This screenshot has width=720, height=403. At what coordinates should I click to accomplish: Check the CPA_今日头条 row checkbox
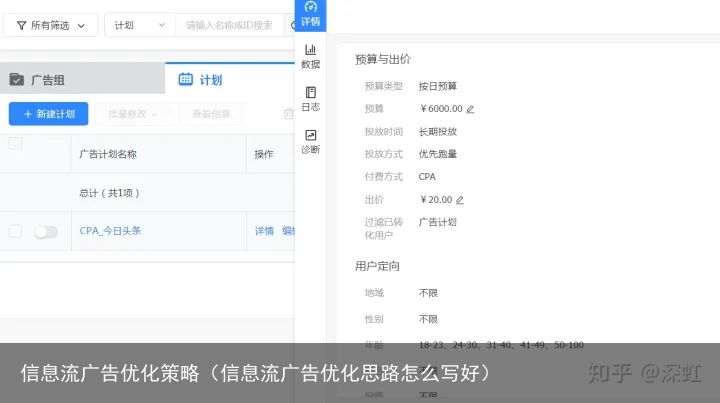click(15, 231)
